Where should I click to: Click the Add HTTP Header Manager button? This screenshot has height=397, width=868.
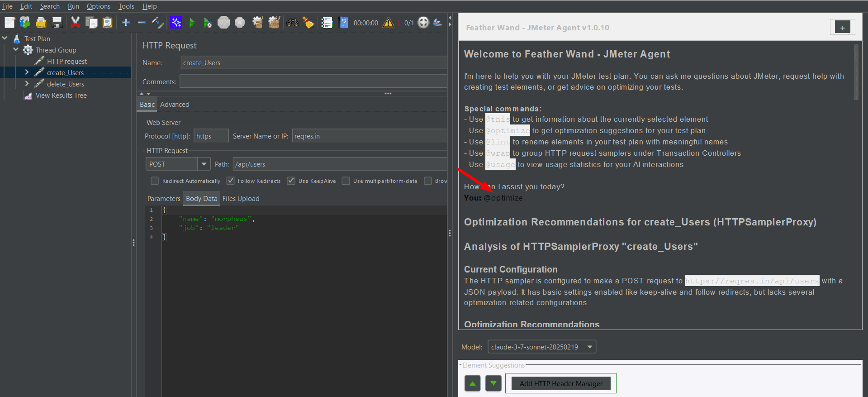coord(560,383)
